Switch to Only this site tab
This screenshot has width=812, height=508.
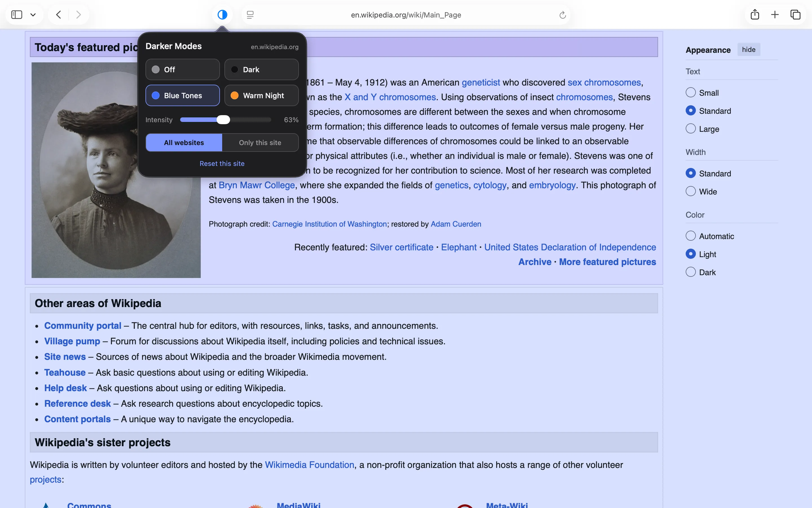tap(260, 143)
